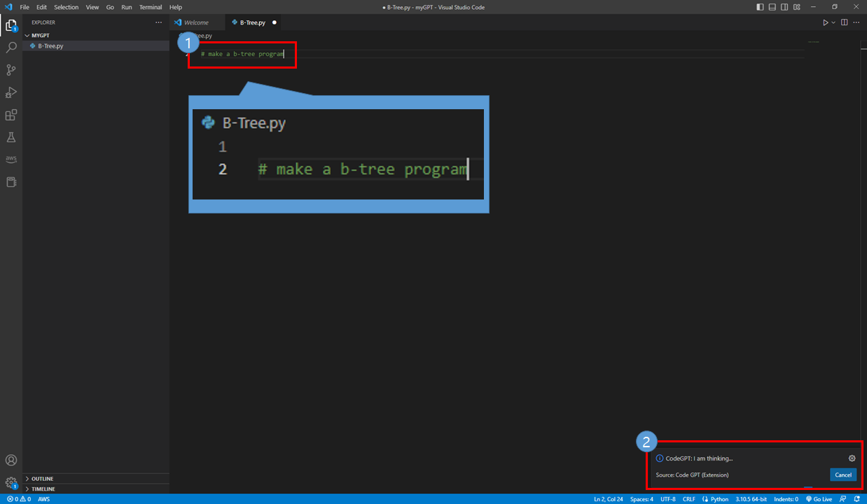
Task: Open CodeGPT notification settings gear
Action: pos(852,458)
